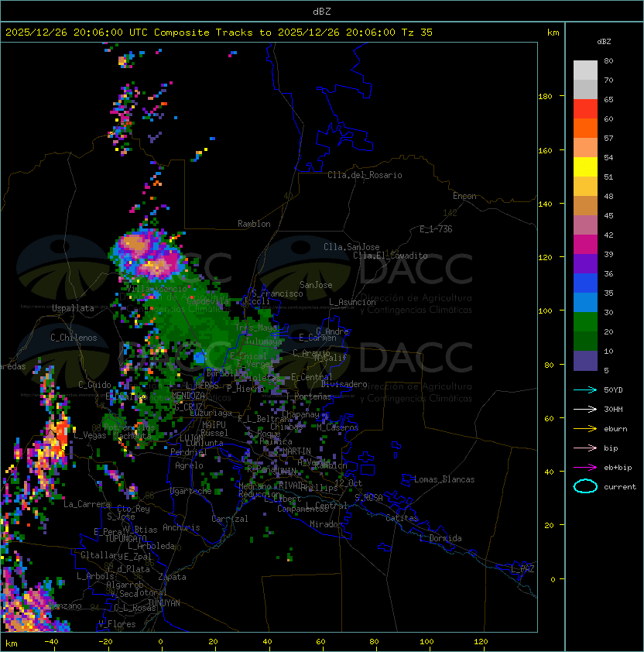Screen dimensions: 644x652
Task: Click the 'Agrelo' place label
Action: point(189,465)
